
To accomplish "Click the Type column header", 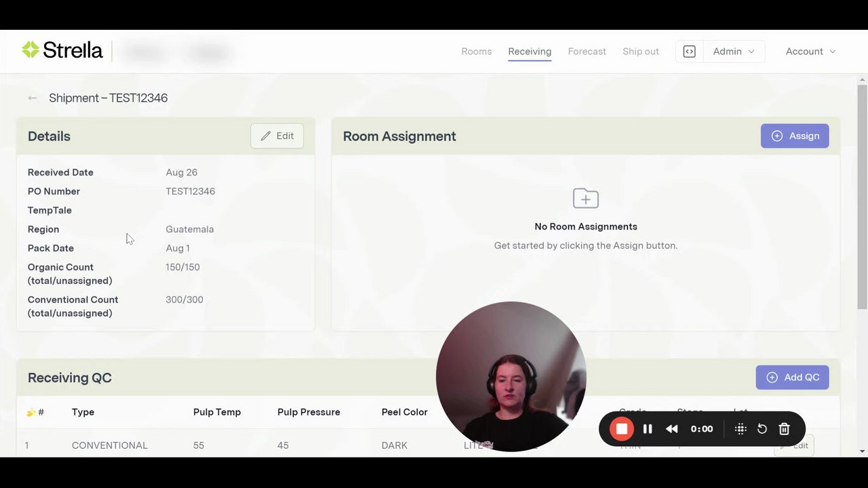I will click(x=83, y=412).
